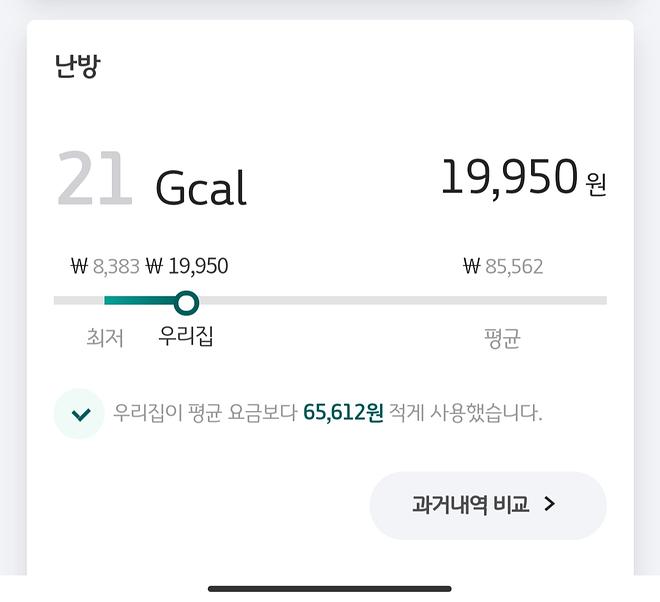The width and height of the screenshot is (660, 602).
Task: Tap the Gcal unit label
Action: coord(200,187)
